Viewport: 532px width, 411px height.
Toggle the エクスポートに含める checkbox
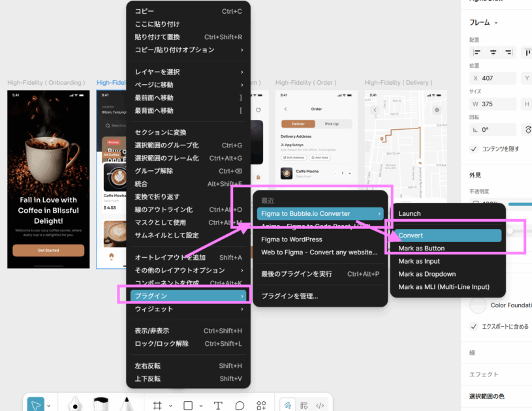pyautogui.click(x=474, y=327)
